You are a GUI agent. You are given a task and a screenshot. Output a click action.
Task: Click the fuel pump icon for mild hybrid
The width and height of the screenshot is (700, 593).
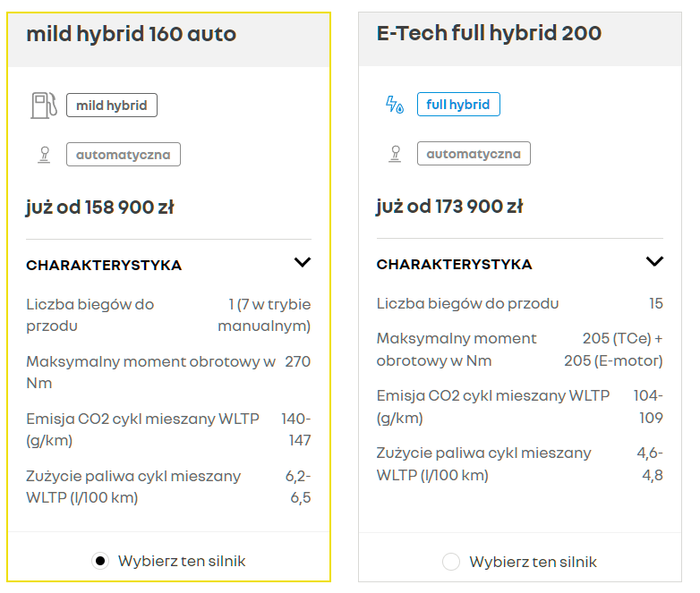click(x=44, y=106)
